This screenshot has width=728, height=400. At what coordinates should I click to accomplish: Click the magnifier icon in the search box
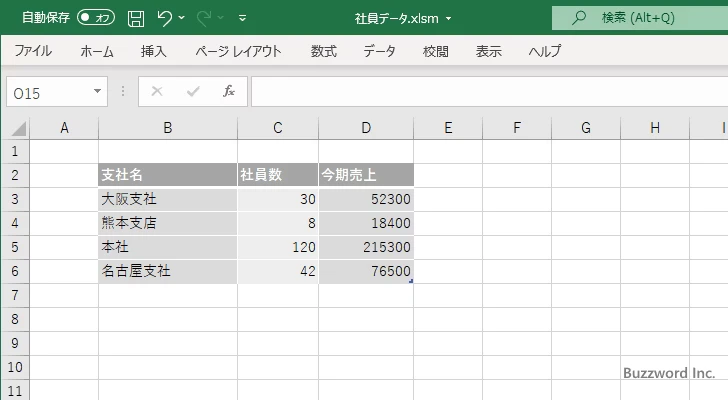[x=578, y=18]
